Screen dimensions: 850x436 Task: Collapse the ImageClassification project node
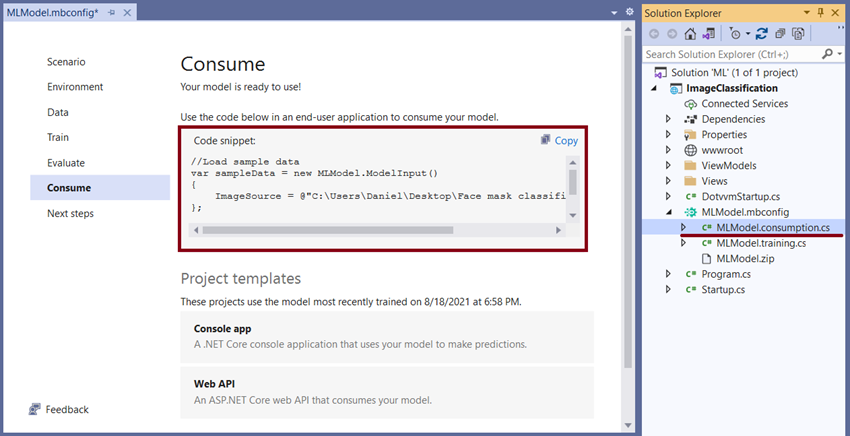pyautogui.click(x=653, y=88)
